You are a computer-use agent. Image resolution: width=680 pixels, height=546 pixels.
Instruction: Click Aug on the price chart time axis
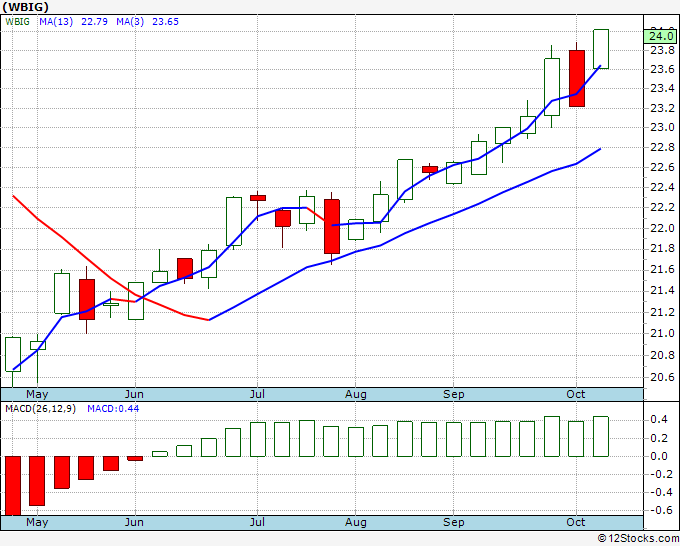(356, 394)
